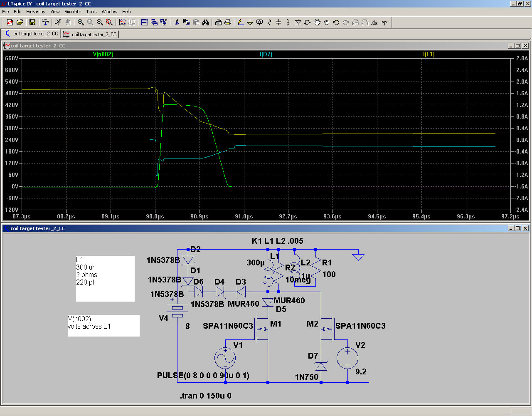This screenshot has height=416, width=532.
Task: Click the Run simulation icon
Action: [58, 22]
